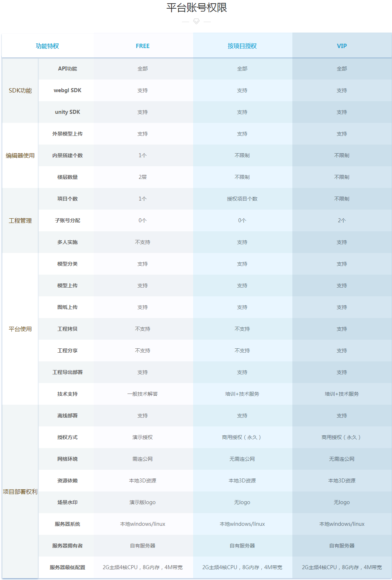Click 按项目授权 培训+技术服务 cell

[242, 394]
